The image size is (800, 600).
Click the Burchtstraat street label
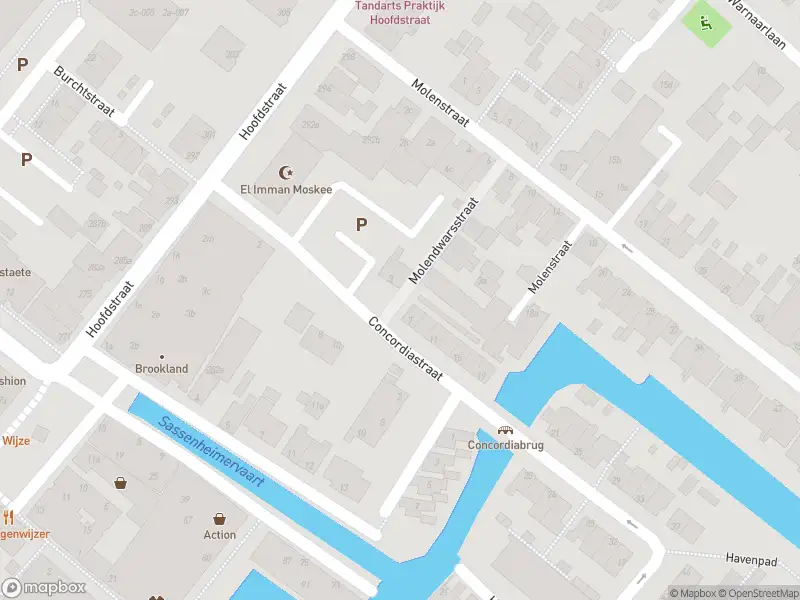(x=84, y=91)
